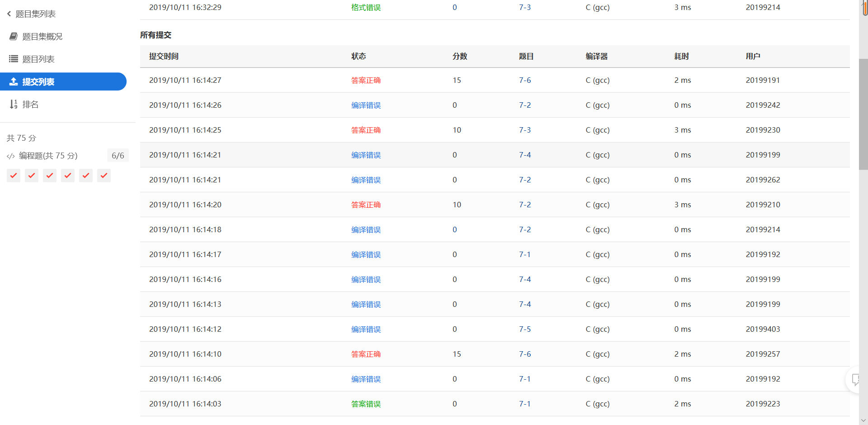
Task: Select the fourth red-checked problem box
Action: click(x=68, y=176)
